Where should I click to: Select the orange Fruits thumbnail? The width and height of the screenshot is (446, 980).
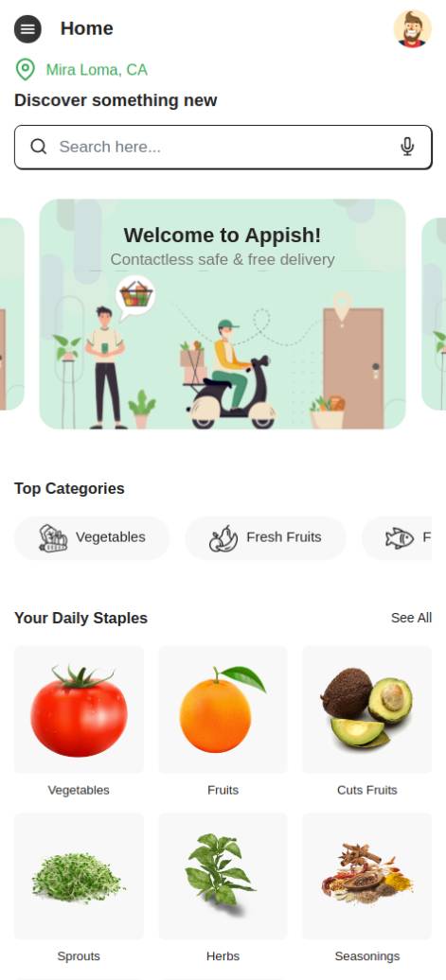tap(223, 709)
